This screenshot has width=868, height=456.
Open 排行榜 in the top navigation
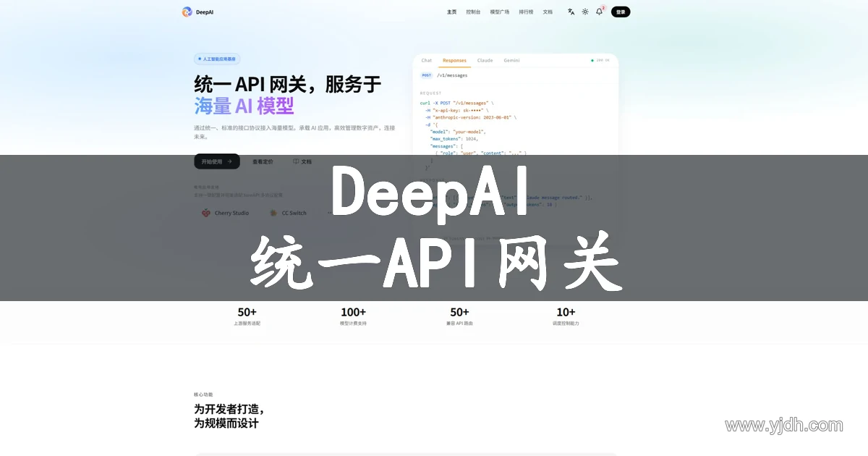click(526, 12)
